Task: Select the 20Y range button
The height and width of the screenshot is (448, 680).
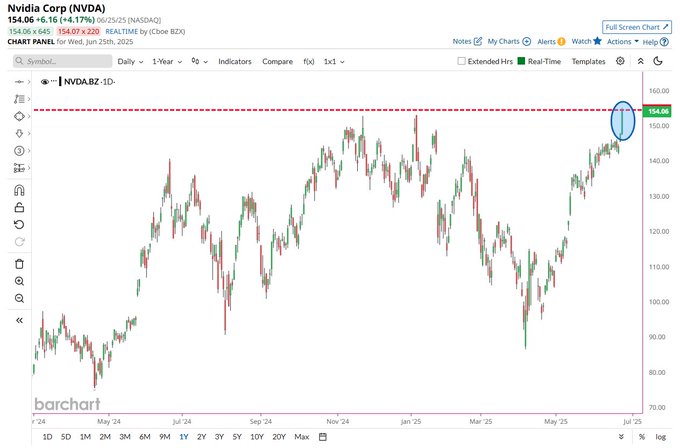Action: pyautogui.click(x=279, y=437)
